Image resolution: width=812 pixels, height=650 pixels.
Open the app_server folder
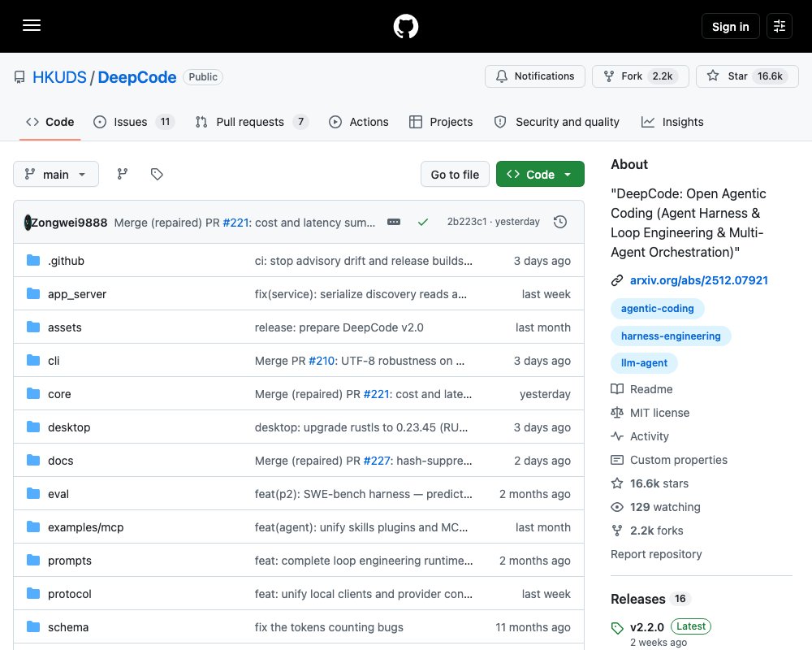pyautogui.click(x=77, y=294)
